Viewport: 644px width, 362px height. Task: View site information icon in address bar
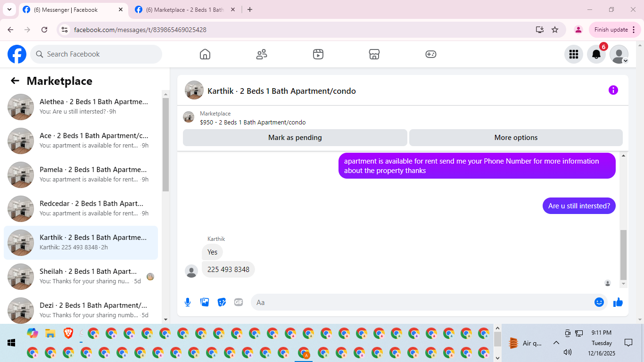[x=65, y=30]
